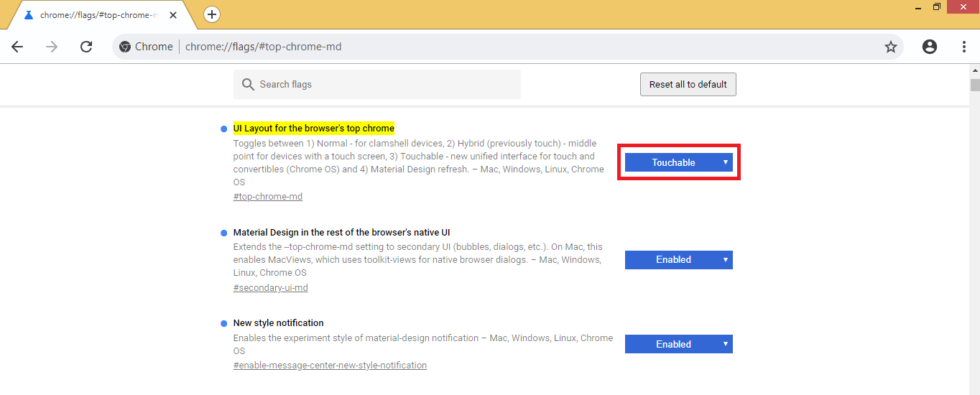Click the 'UI Layout for the browser's top chrome' title

314,129
